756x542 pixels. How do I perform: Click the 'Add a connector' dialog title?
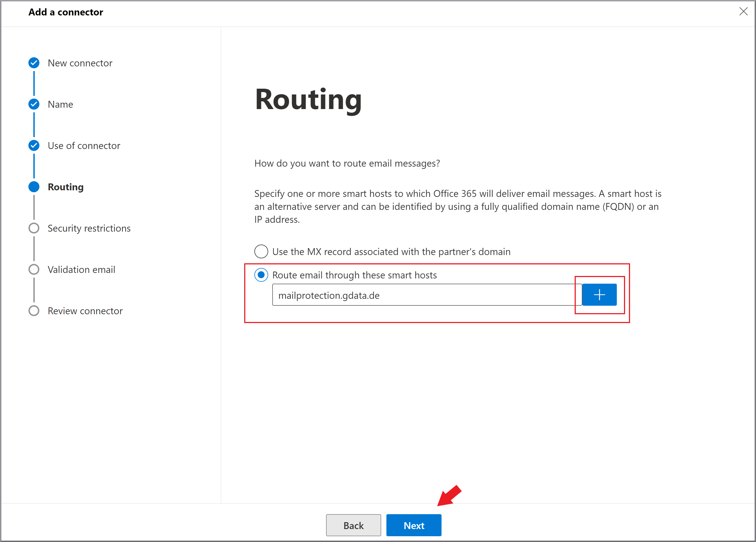(66, 12)
